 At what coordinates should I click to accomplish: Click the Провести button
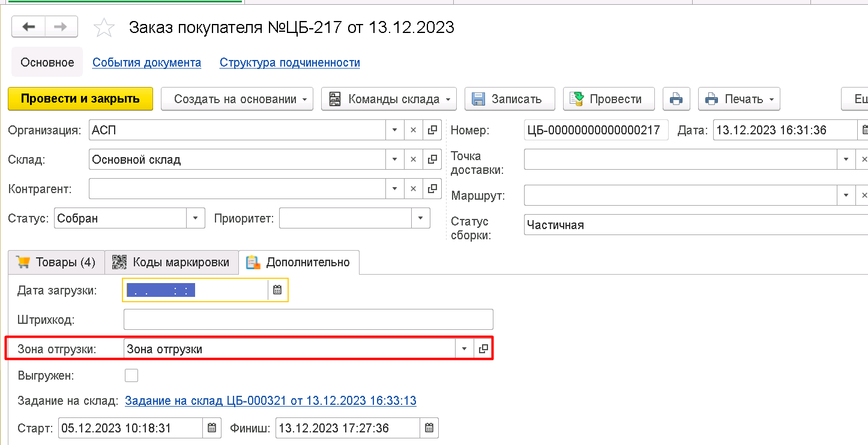tap(609, 99)
